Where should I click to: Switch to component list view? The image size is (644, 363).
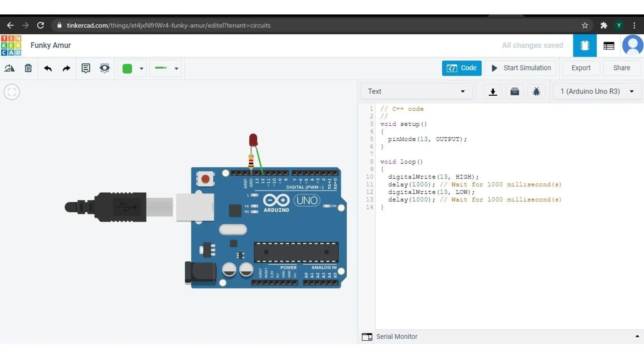pyautogui.click(x=609, y=46)
